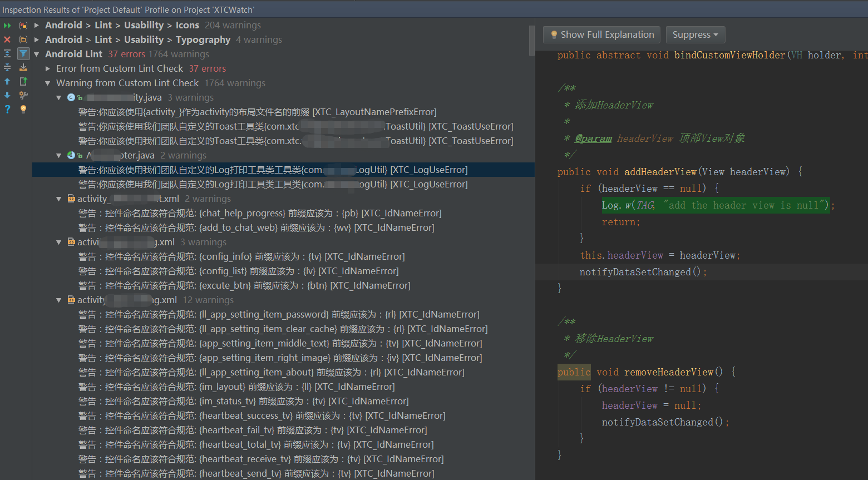Click xml file icon with 2 warnings
This screenshot has height=480, width=868.
[71, 199]
